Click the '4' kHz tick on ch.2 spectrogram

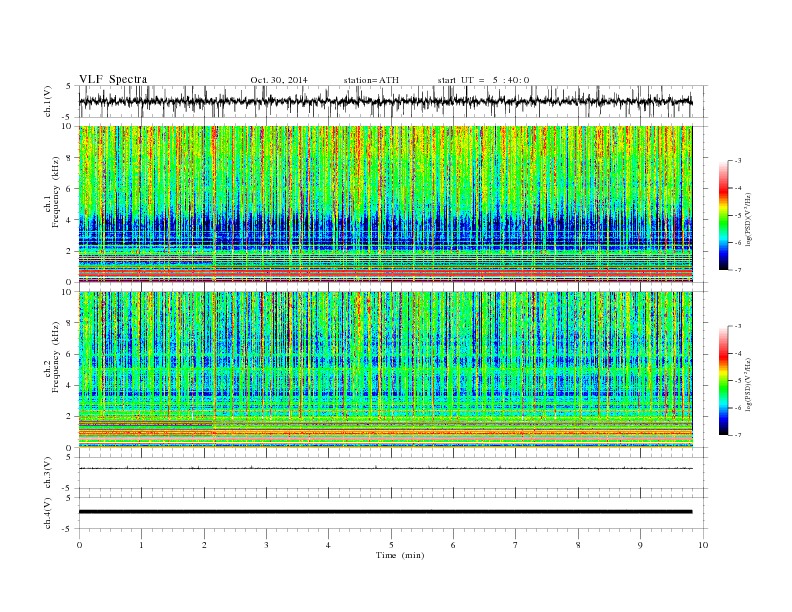coord(70,385)
